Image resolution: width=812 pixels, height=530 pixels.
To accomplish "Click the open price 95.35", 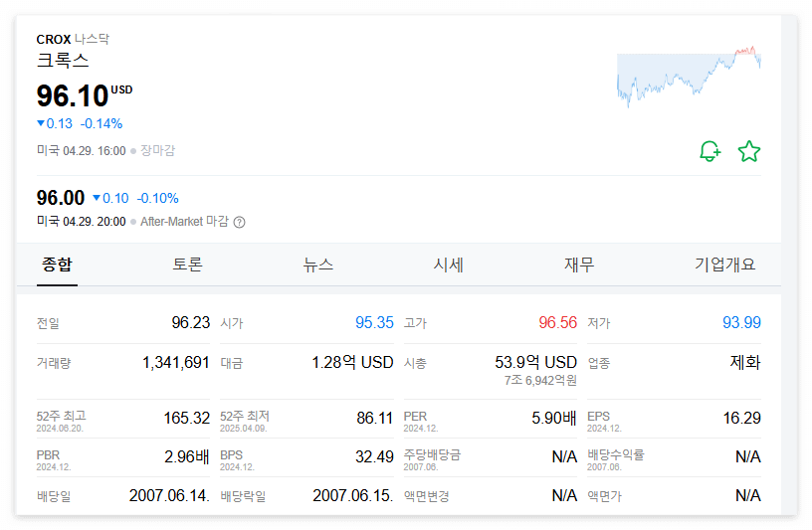I will click(374, 322).
